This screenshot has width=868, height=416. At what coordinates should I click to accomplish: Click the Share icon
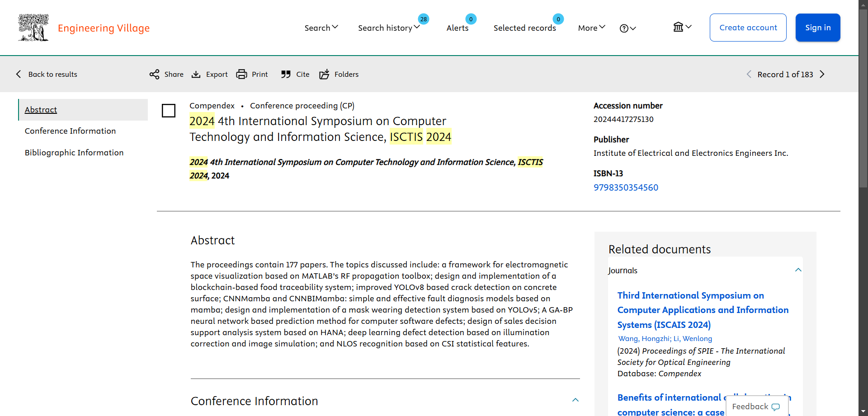(155, 74)
